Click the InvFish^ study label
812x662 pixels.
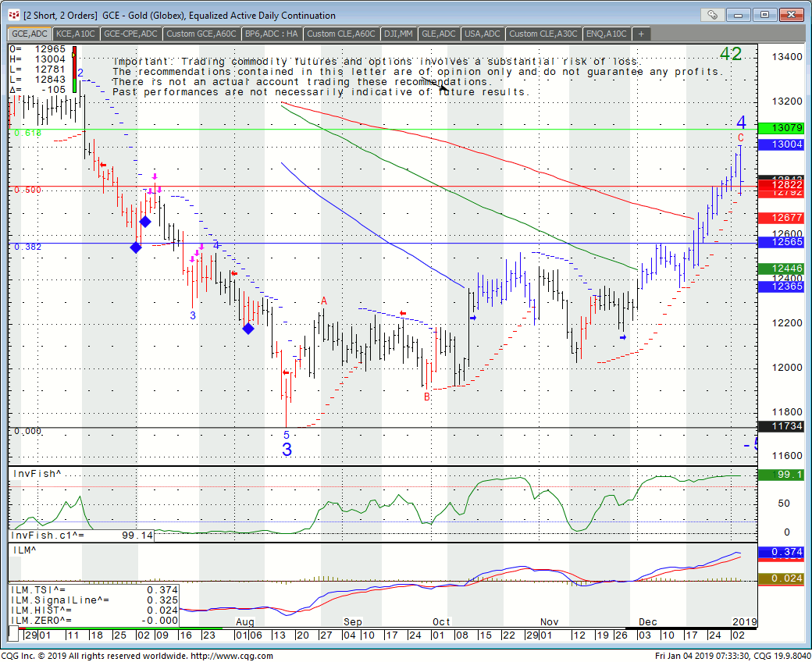36,474
